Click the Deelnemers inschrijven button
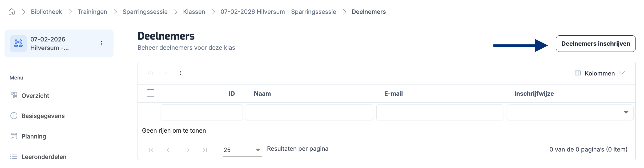The image size is (644, 168). [x=595, y=44]
